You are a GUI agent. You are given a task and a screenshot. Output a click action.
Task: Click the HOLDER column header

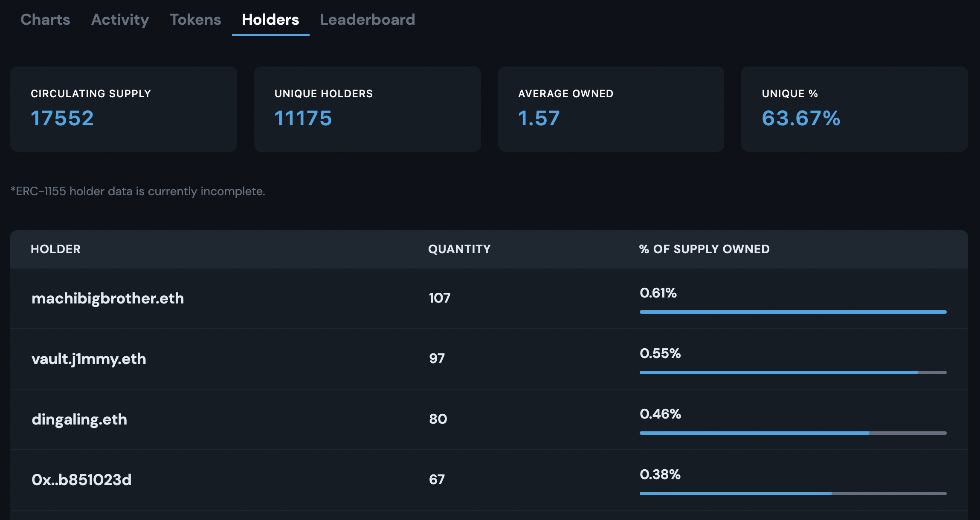(55, 249)
